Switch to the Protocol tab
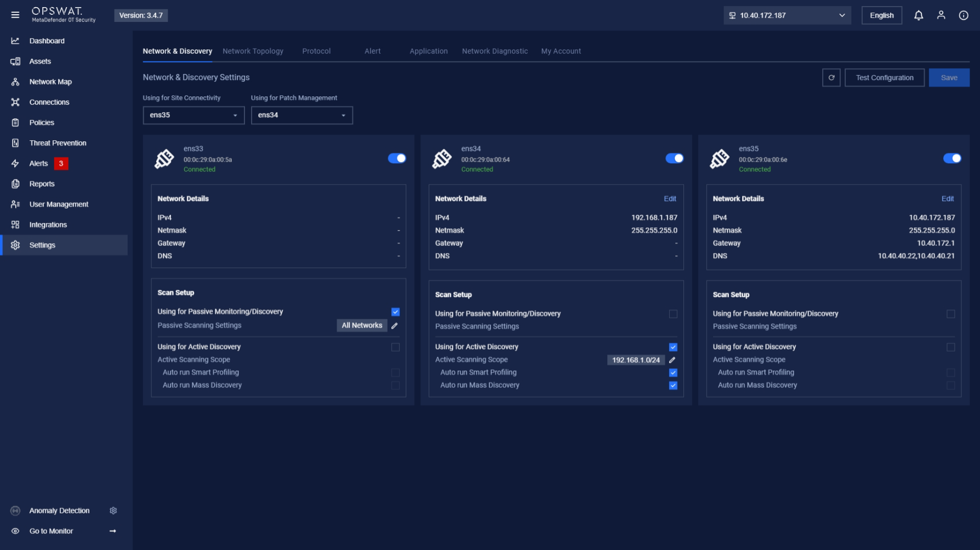Viewport: 980px width, 550px height. [316, 51]
